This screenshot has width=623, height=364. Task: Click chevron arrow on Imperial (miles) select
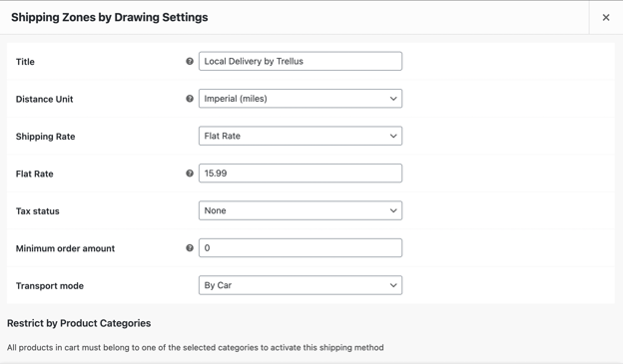[393, 99]
